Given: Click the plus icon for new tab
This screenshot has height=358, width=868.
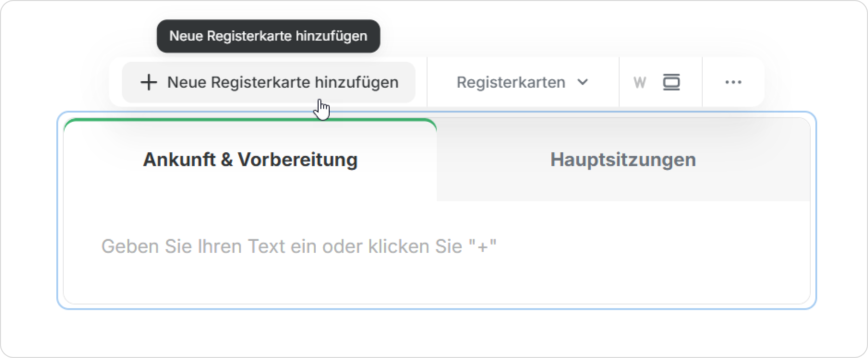Looking at the screenshot, I should click(149, 83).
